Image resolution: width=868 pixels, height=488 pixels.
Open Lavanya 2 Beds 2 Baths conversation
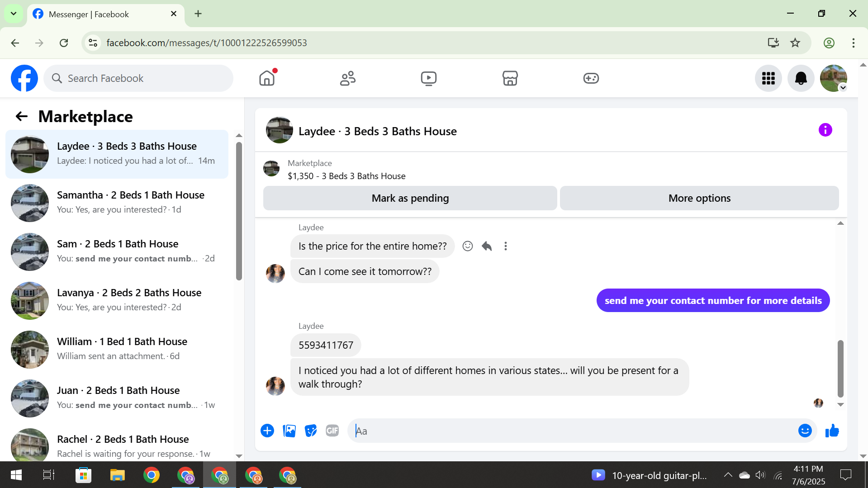[117, 301]
